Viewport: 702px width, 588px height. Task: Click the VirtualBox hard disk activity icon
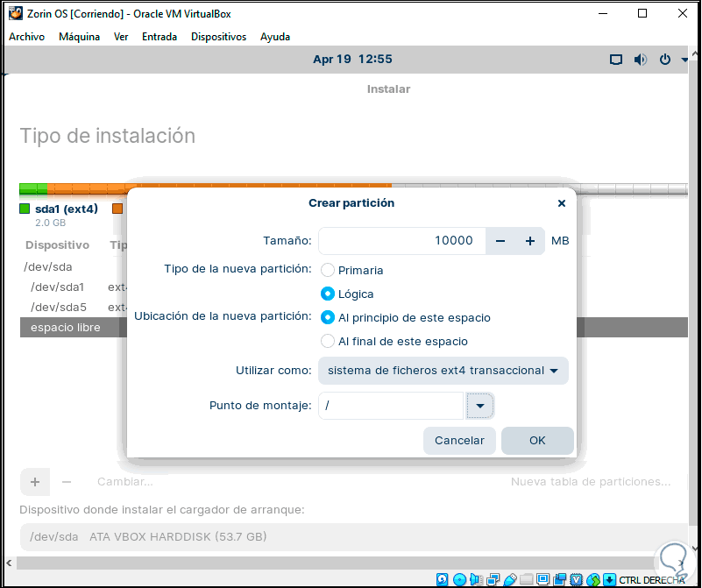point(442,579)
